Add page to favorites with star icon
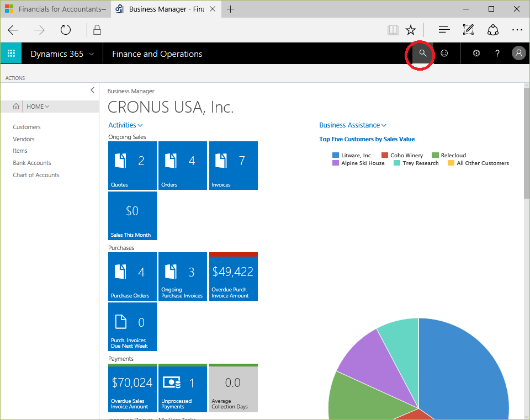The height and width of the screenshot is (420, 530). pos(411,30)
